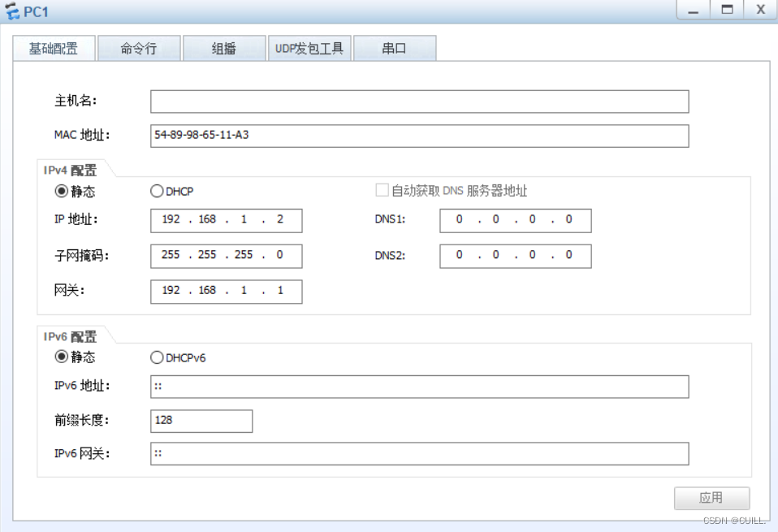Click the last octet 2 of IP 地址
Viewport: 778px width, 532px height.
pos(280,219)
